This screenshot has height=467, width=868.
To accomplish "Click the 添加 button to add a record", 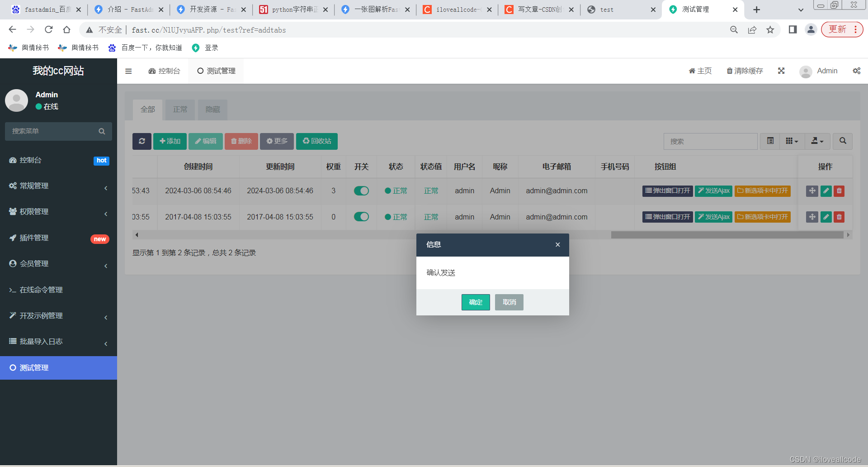I will [x=170, y=141].
